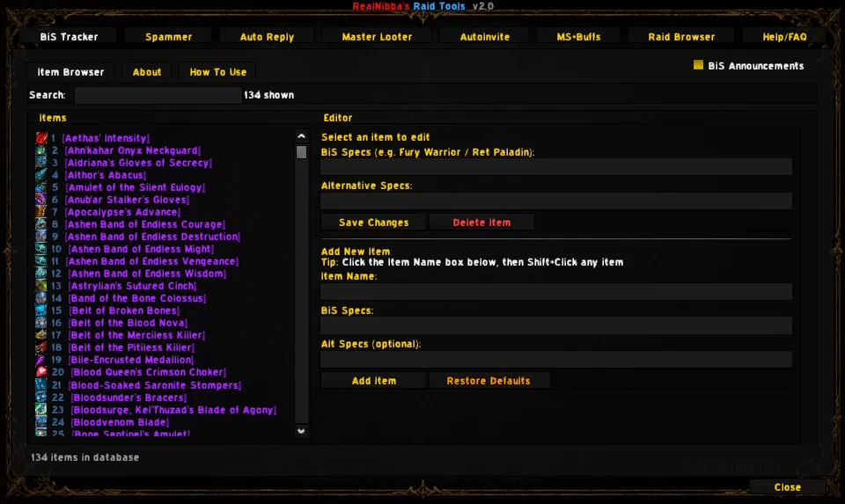Select [Bloodsunder's Bracers] in the list
This screenshot has width=845, height=504.
pos(129,398)
